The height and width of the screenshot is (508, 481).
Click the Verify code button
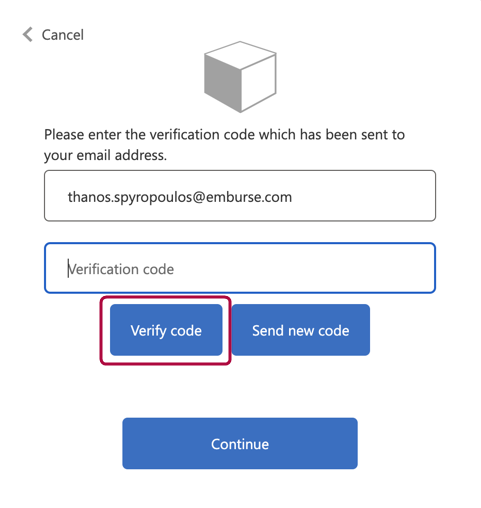coord(166,330)
